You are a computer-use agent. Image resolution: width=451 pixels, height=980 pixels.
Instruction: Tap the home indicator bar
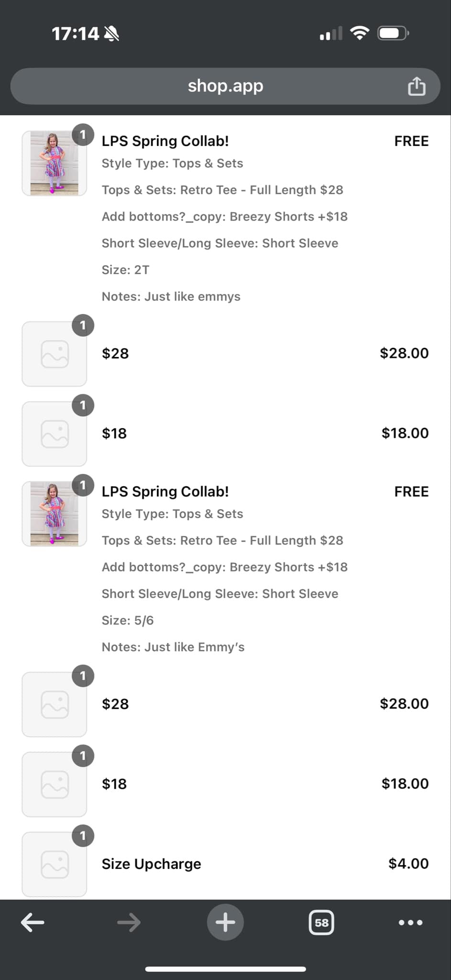tap(225, 969)
